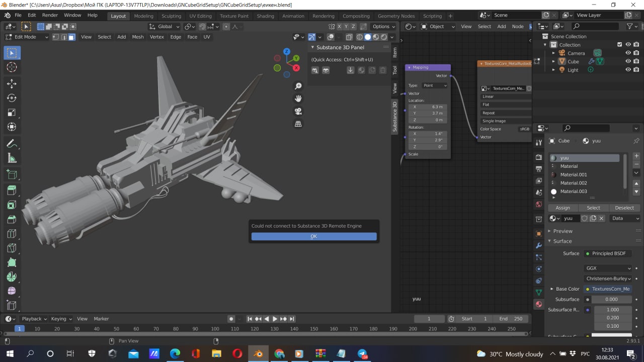Click the zoom magnifier icon in the viewport
Screen dimensions: 644x362
pos(298,86)
